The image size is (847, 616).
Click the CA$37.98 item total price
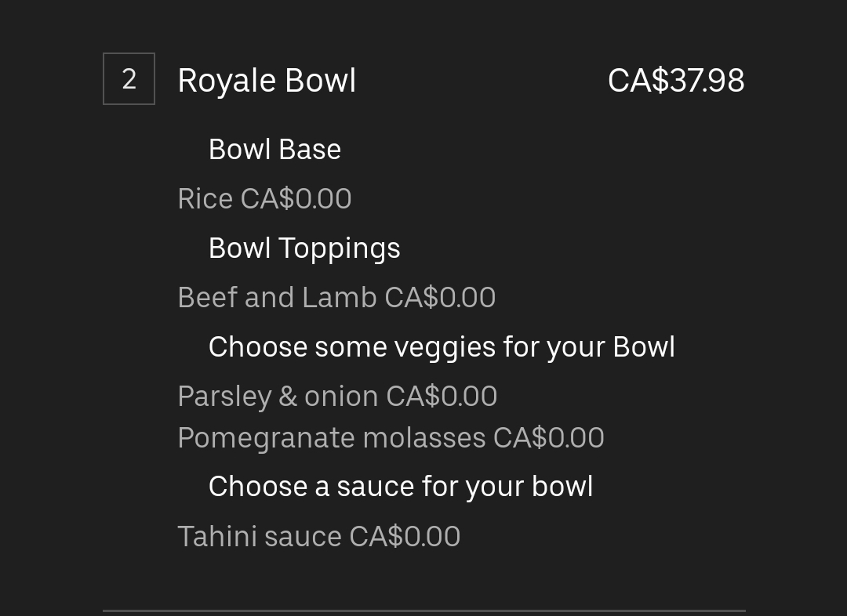point(675,81)
